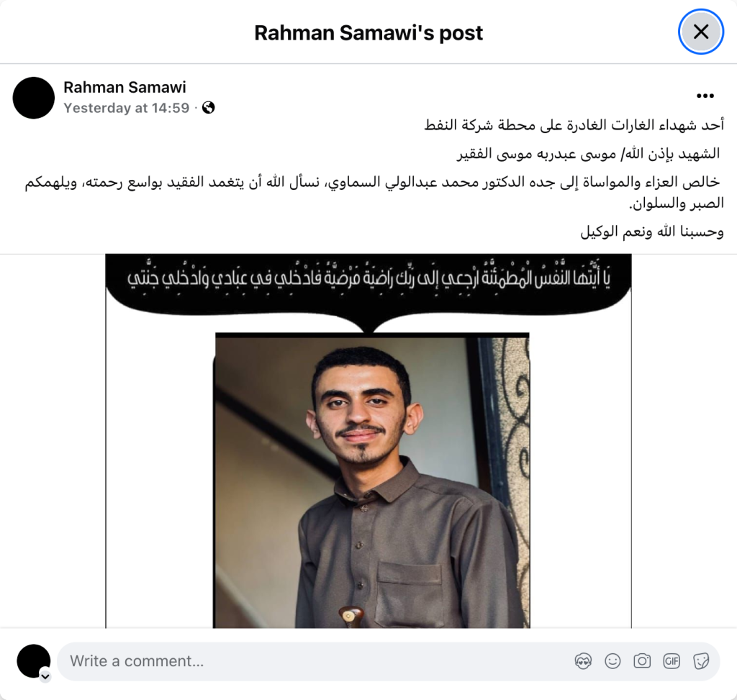Image resolution: width=737 pixels, height=700 pixels.
Task: Click your own avatar beside comment box
Action: coord(33,661)
